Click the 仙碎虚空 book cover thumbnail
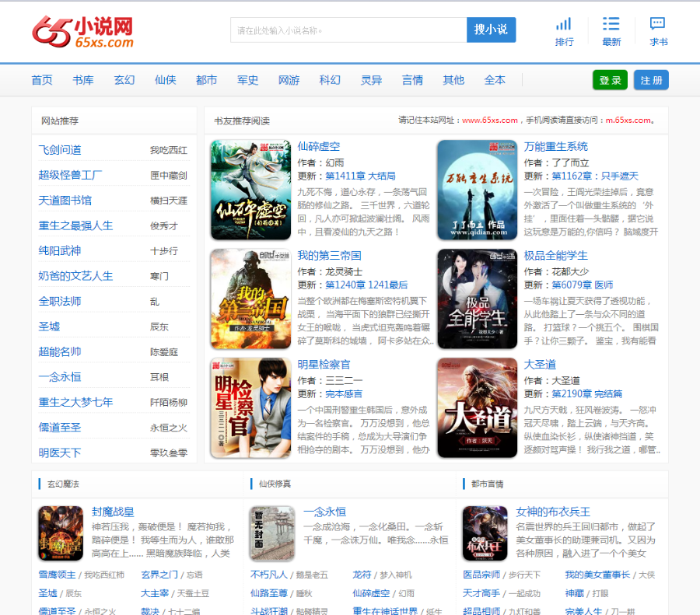 tap(251, 190)
